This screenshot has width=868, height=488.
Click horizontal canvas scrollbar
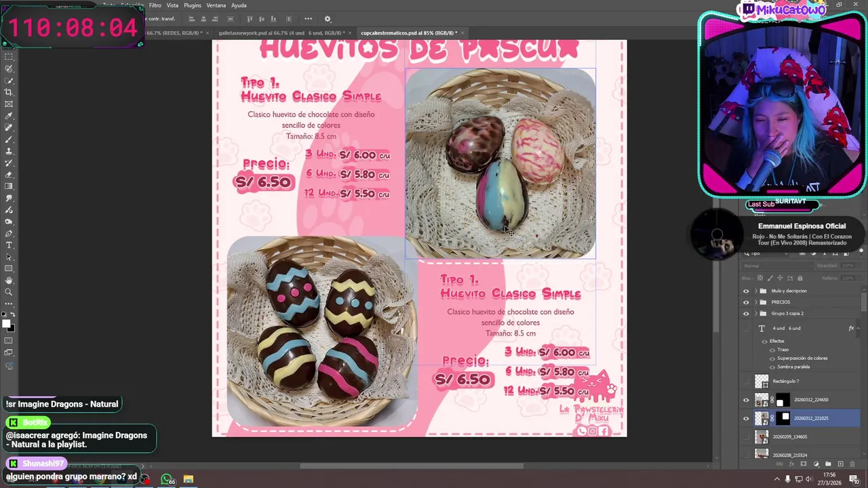pyautogui.click(x=412, y=466)
